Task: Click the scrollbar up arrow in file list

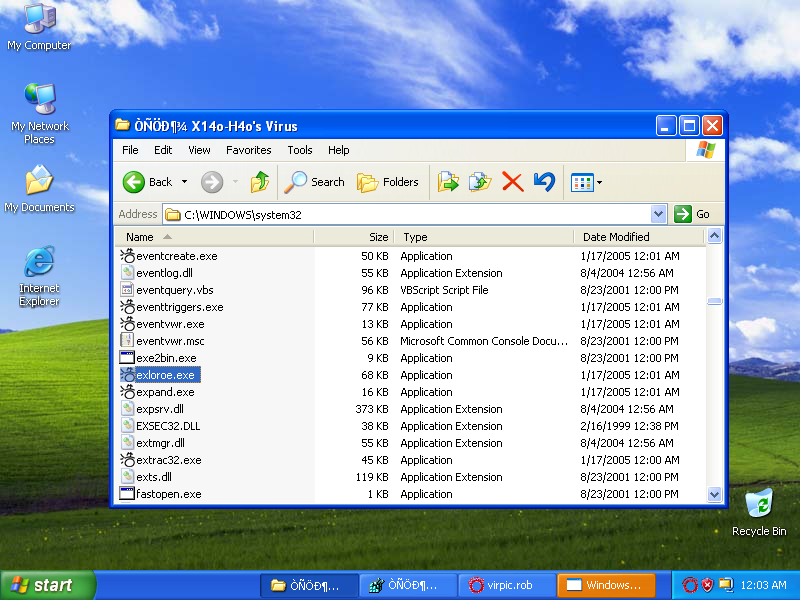Action: tap(714, 236)
